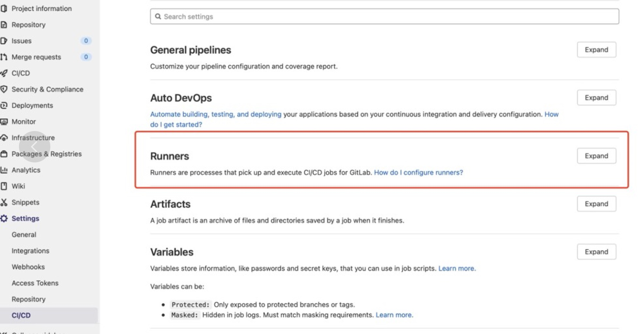Expand the Auto DevOps section

[x=596, y=98]
